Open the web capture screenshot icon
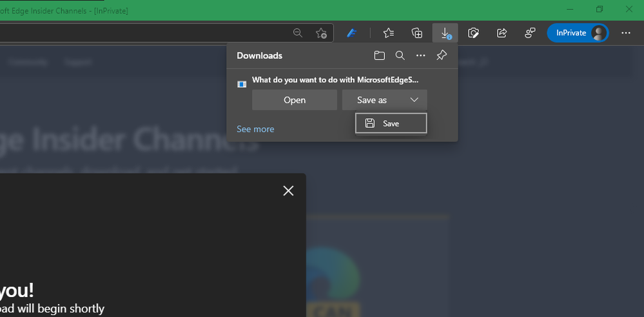This screenshot has width=644, height=317. pos(474,33)
